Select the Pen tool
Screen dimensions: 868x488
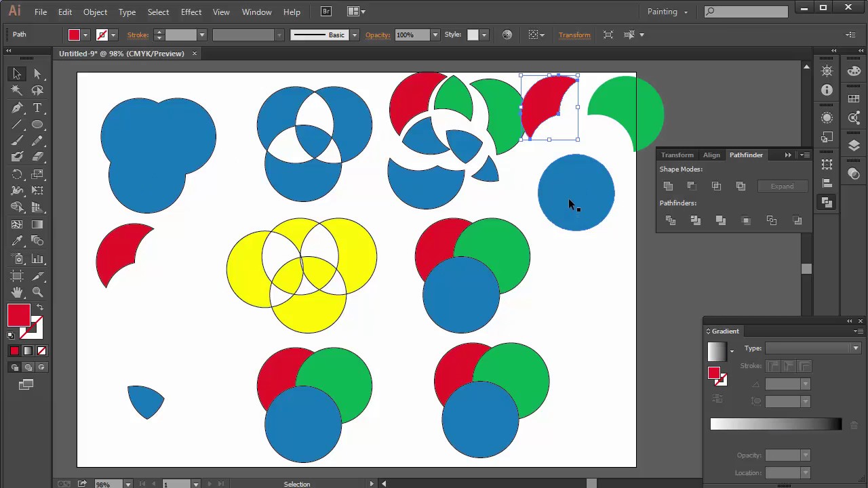point(17,108)
